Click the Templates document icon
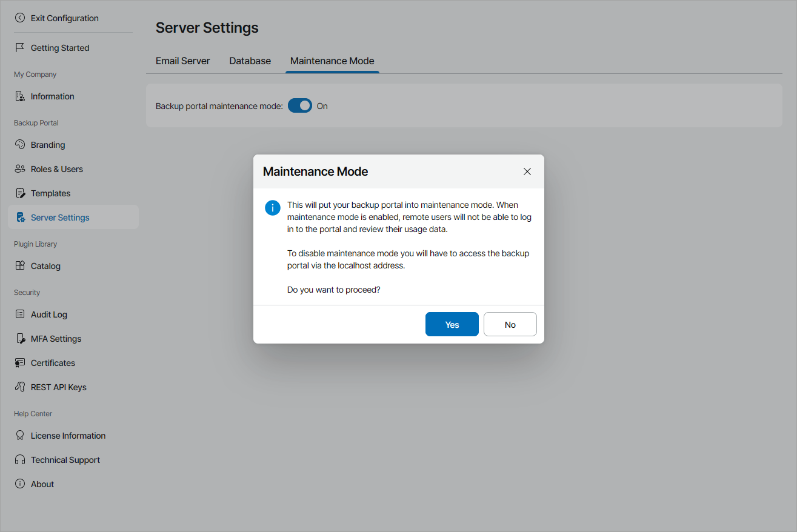797x532 pixels. pyautogui.click(x=20, y=193)
